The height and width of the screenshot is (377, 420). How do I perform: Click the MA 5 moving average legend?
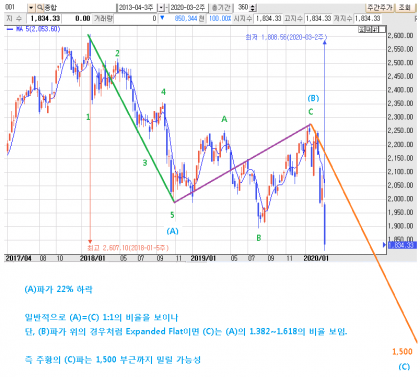tap(33, 29)
